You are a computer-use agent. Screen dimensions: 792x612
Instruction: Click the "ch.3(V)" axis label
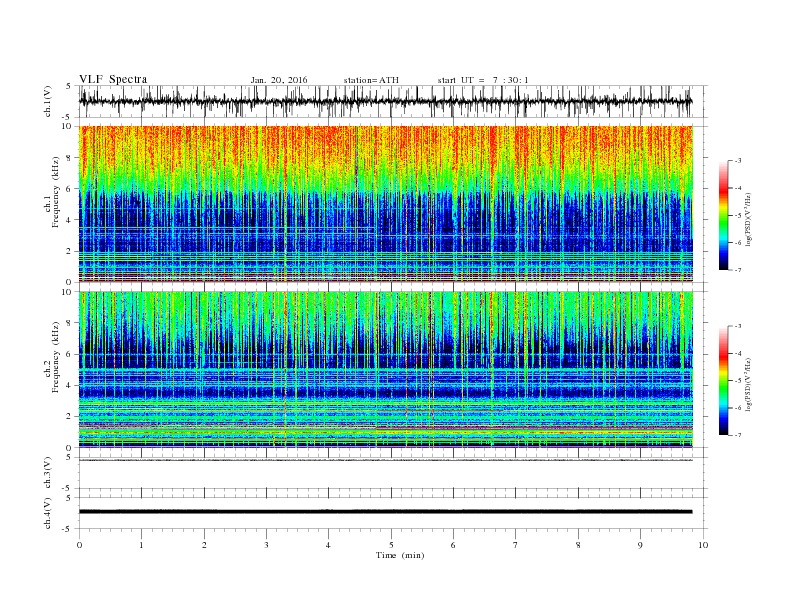pos(48,473)
